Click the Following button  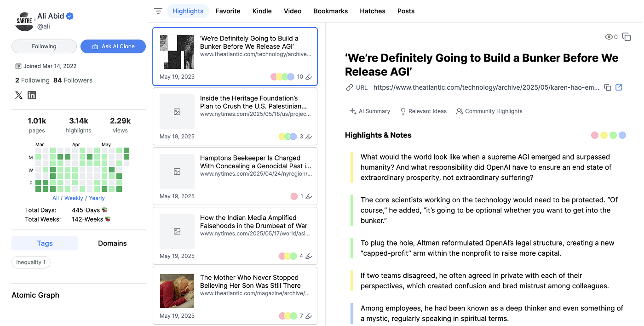click(44, 46)
